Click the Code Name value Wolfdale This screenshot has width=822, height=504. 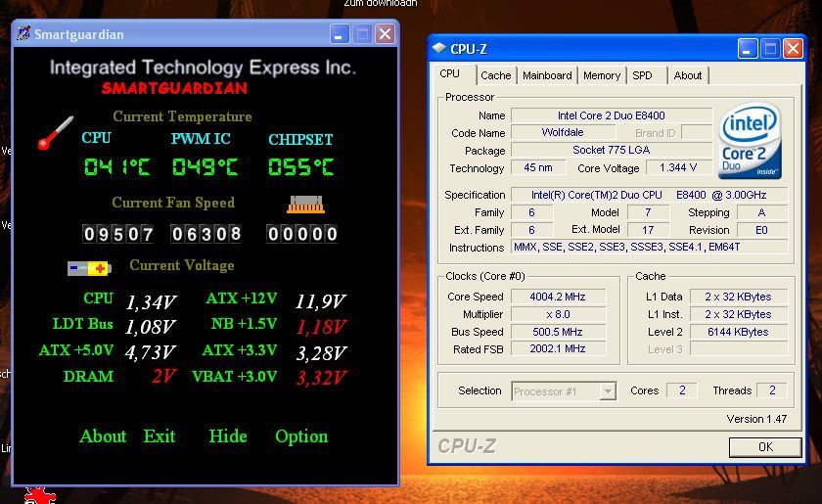point(563,133)
